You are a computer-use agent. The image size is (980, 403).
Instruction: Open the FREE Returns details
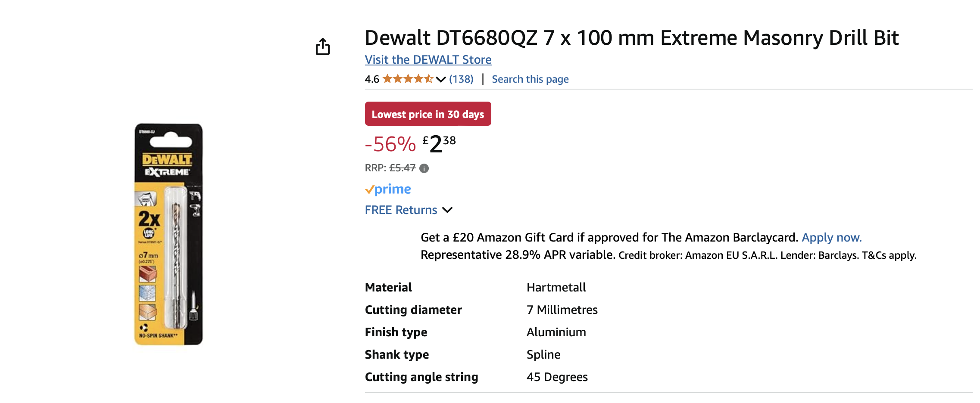[x=401, y=210]
